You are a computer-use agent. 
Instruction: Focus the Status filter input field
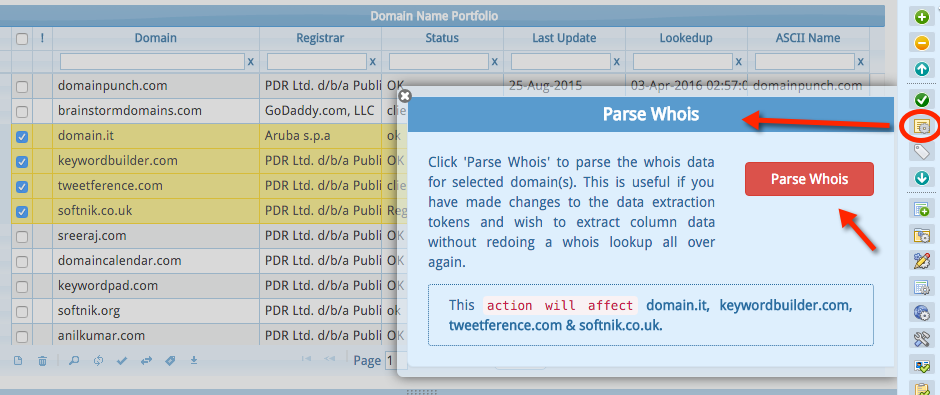(439, 61)
